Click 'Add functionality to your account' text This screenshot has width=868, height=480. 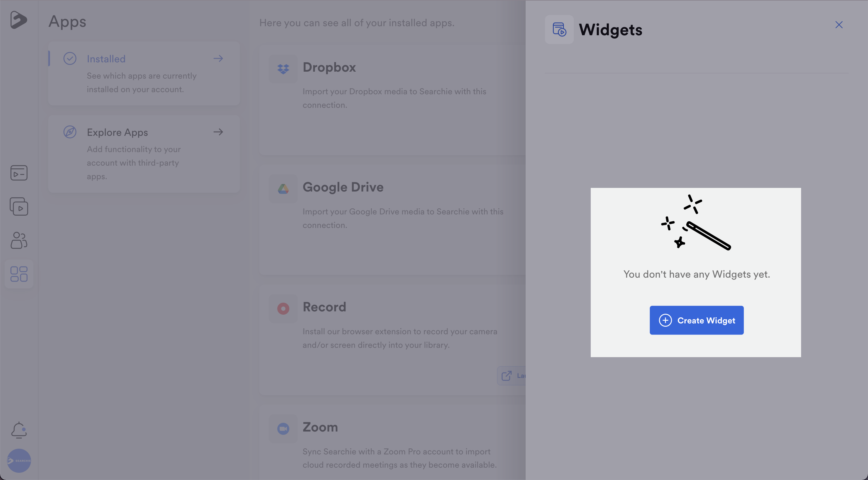click(134, 163)
